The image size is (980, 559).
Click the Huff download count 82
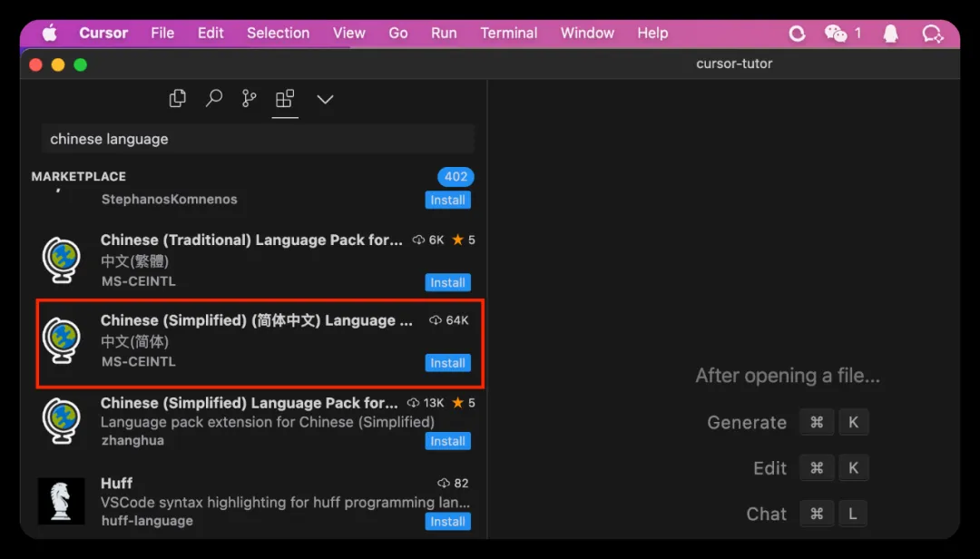453,484
